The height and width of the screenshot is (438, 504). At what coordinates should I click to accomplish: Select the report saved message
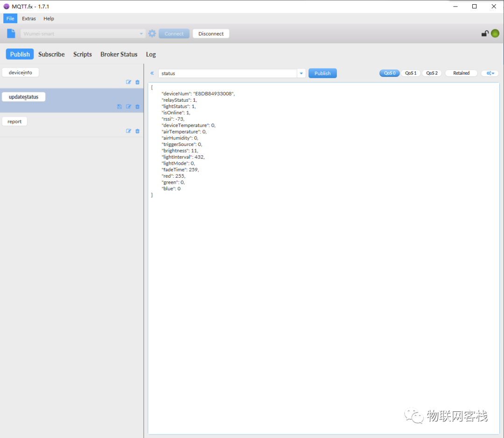tap(14, 121)
